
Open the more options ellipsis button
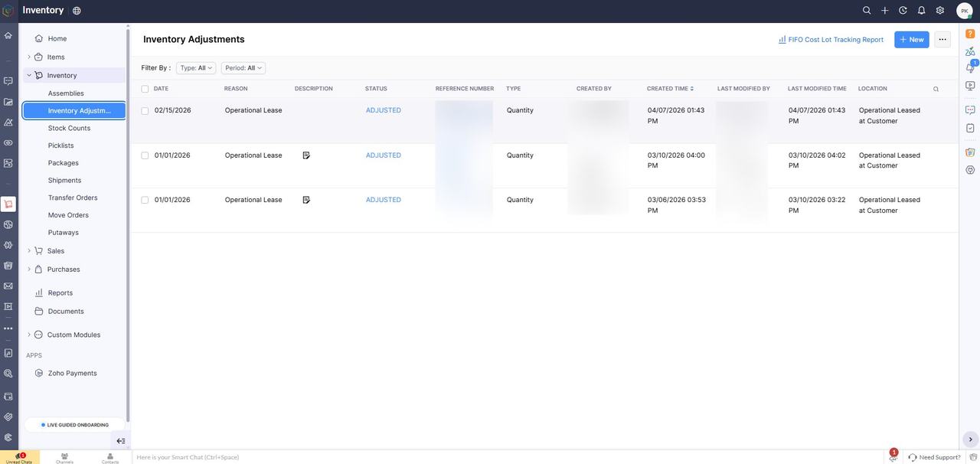942,39
